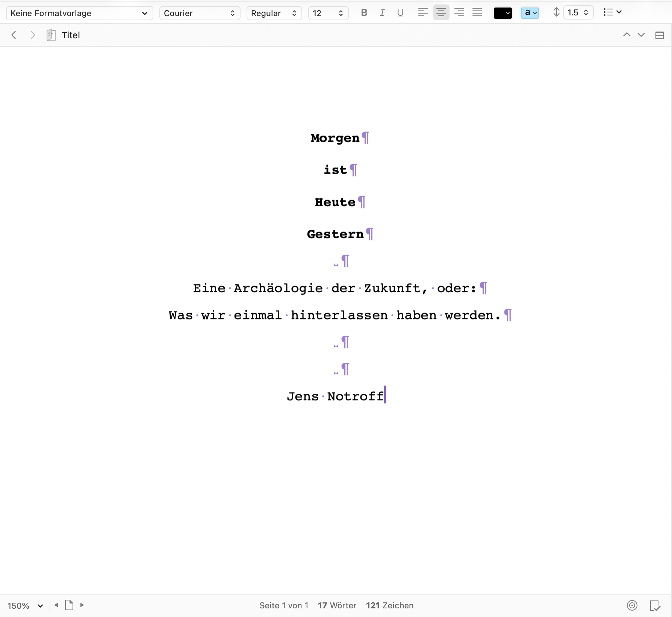Toggle bold formatting
672x617 pixels.
pos(364,13)
